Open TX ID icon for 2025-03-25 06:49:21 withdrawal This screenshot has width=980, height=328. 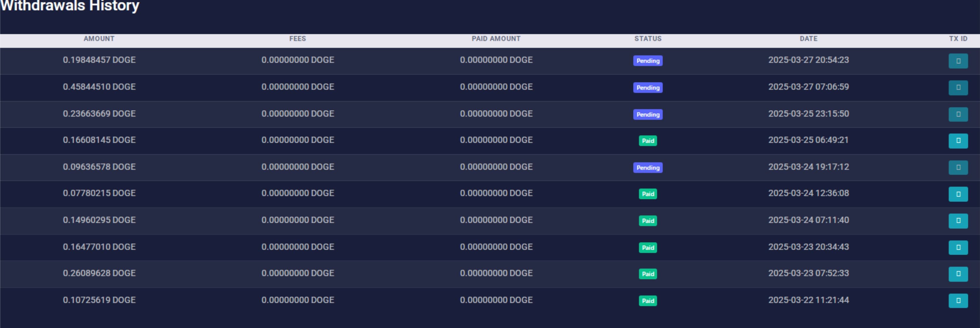point(958,141)
